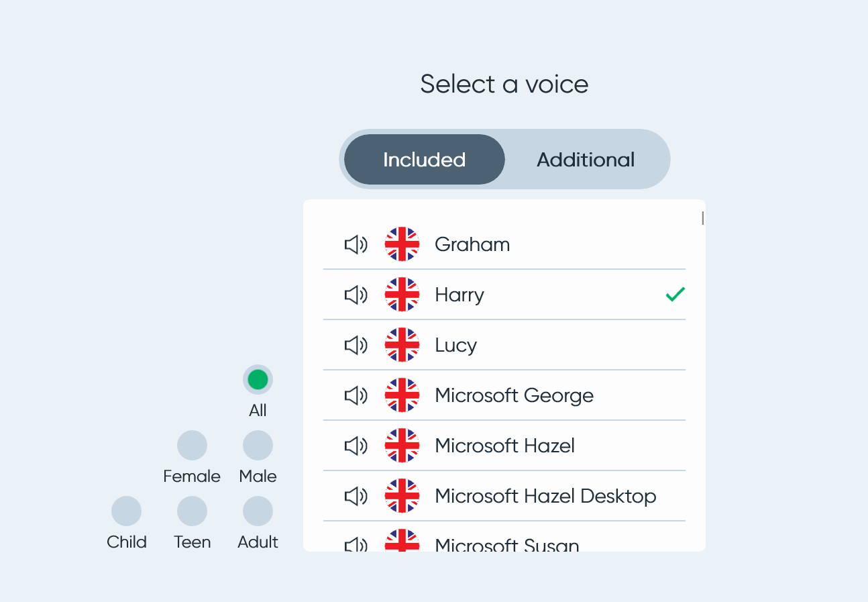Click the UK flag beside Graham
This screenshot has width=868, height=602.
point(402,244)
